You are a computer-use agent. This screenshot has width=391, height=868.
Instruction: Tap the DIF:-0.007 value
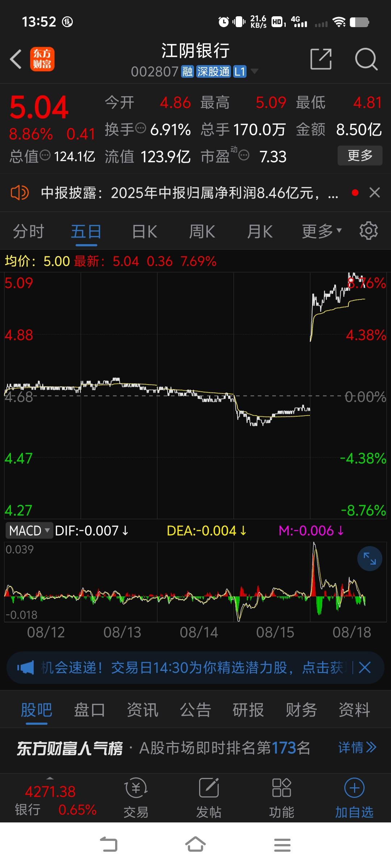(92, 531)
